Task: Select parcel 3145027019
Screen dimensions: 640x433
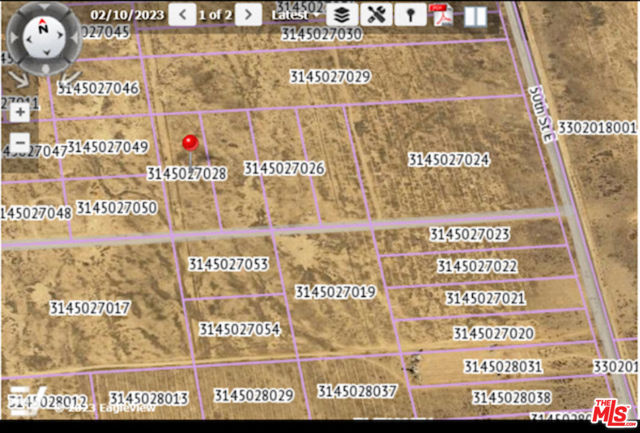Action: 335,292
